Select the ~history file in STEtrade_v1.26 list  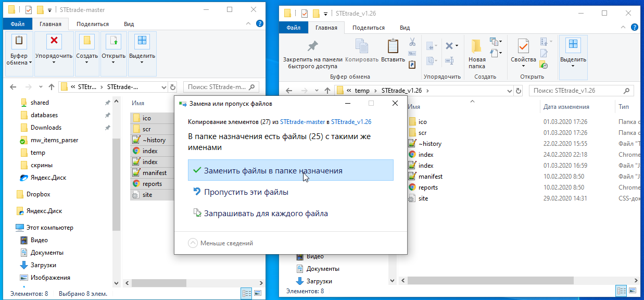(430, 144)
